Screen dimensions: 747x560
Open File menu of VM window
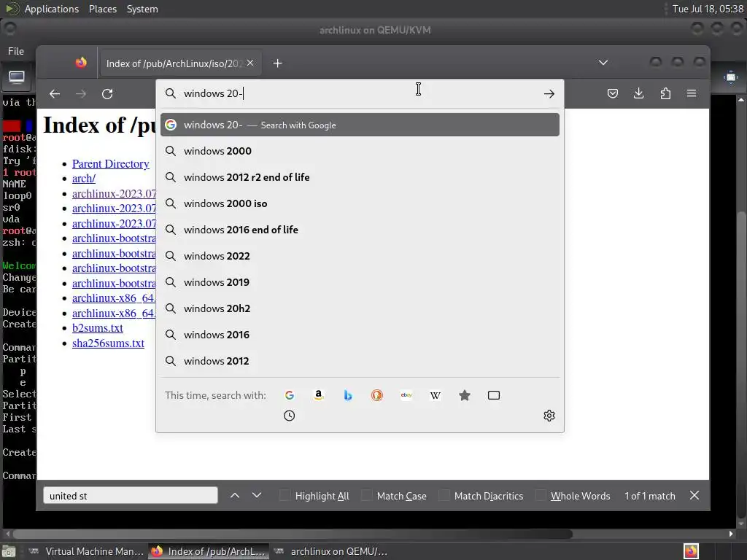[x=16, y=51]
